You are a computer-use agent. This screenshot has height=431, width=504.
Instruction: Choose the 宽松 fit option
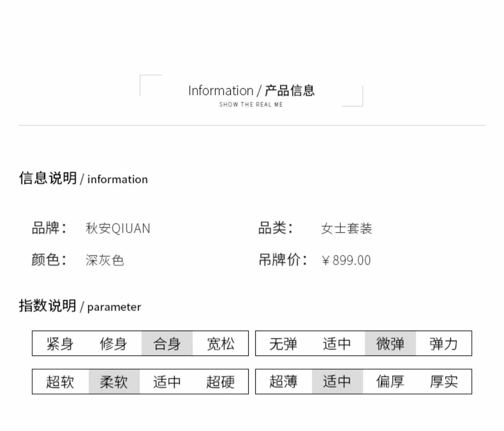tap(220, 344)
